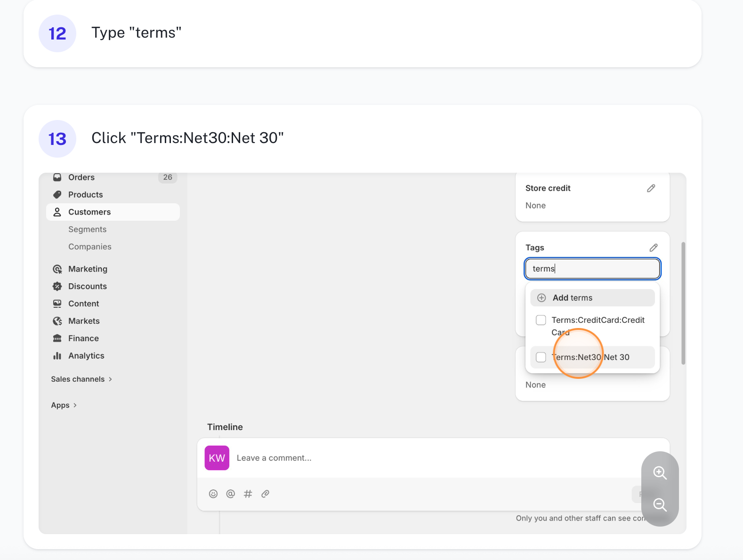Viewport: 743px width, 560px height.
Task: Click the edit pencil icon beside Tags
Action: [x=653, y=248]
